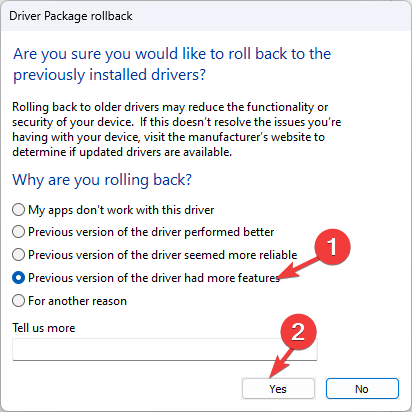Click the red numbered marker 1
This screenshot has width=412, height=412.
[x=332, y=247]
